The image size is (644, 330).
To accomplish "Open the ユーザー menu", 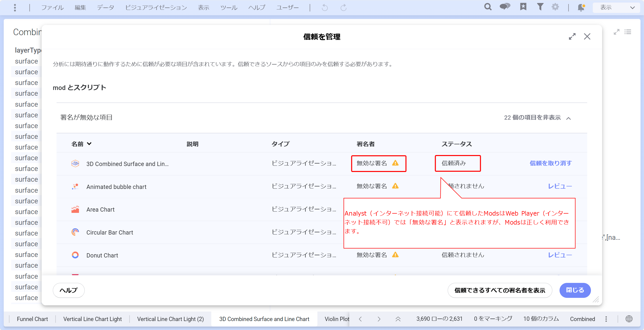I will 287,7.
